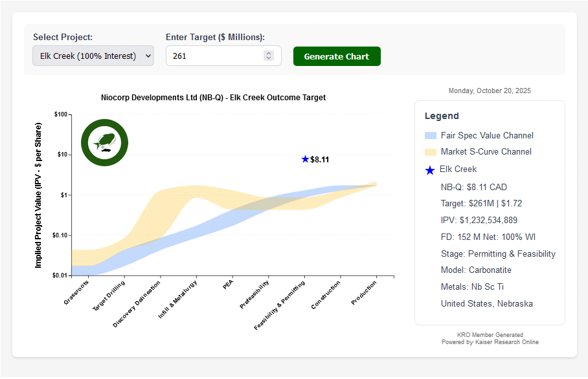
Task: Click the Market S-Curve Channel swatch
Action: click(431, 152)
